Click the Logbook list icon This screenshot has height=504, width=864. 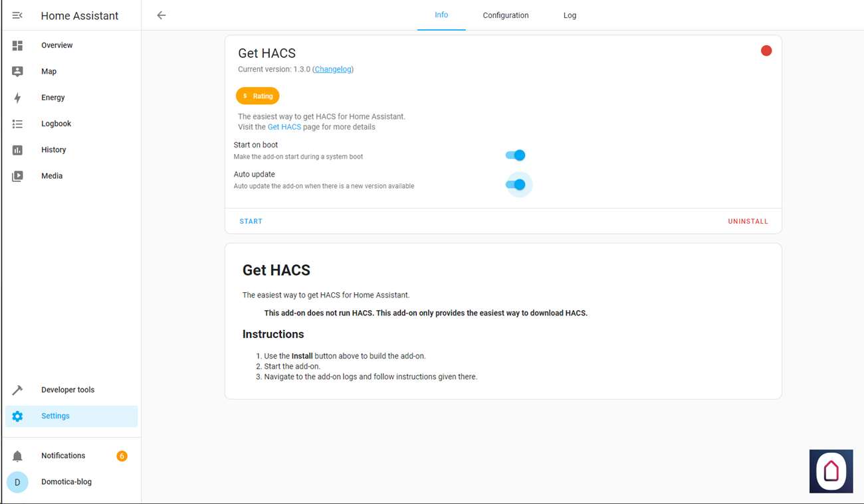click(x=17, y=124)
